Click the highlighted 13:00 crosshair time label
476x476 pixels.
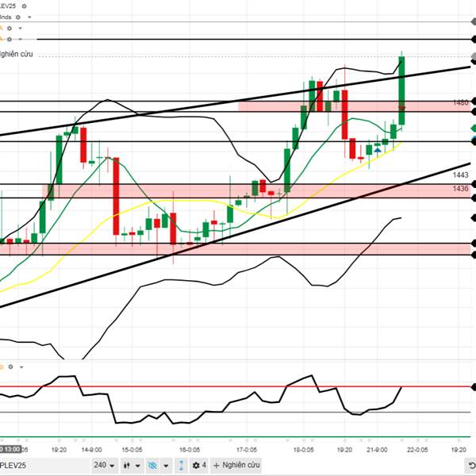click(x=10, y=449)
